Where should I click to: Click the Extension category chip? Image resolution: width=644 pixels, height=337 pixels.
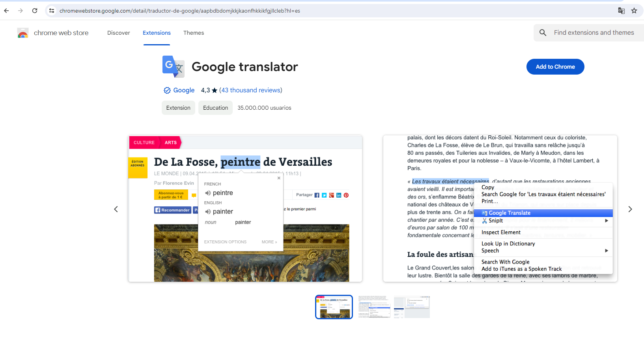178,108
